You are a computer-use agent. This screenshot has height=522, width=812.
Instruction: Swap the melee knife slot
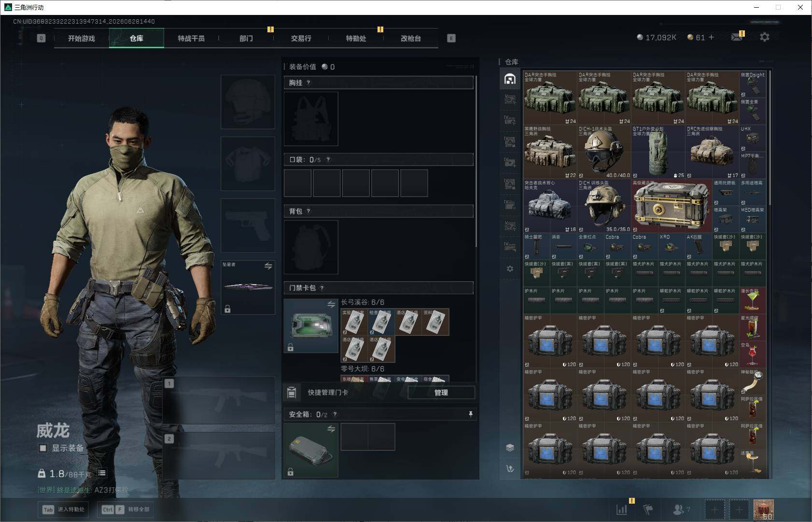coord(268,266)
